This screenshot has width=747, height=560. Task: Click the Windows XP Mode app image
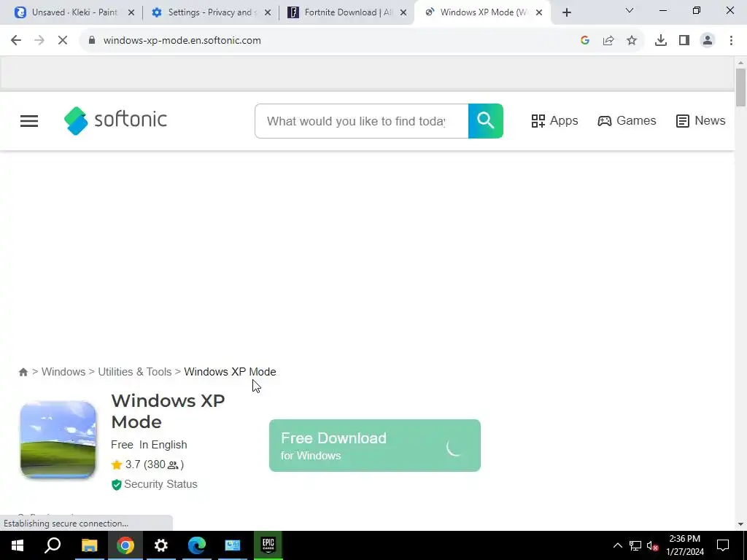58,440
